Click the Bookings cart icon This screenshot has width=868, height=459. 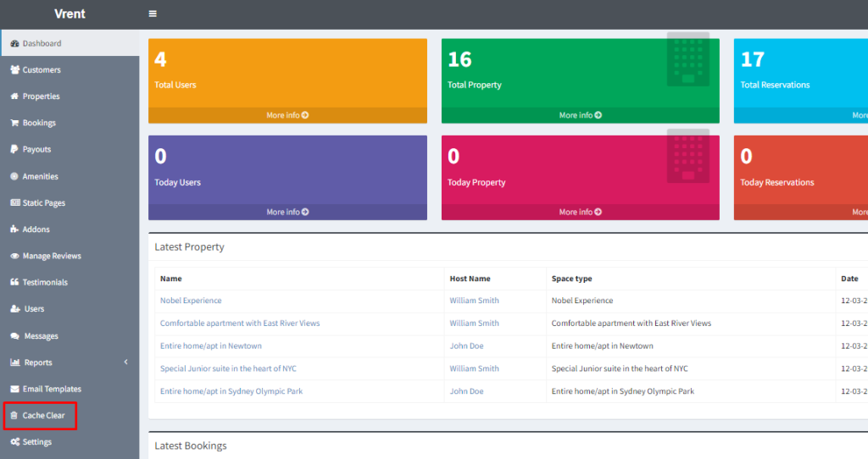14,123
